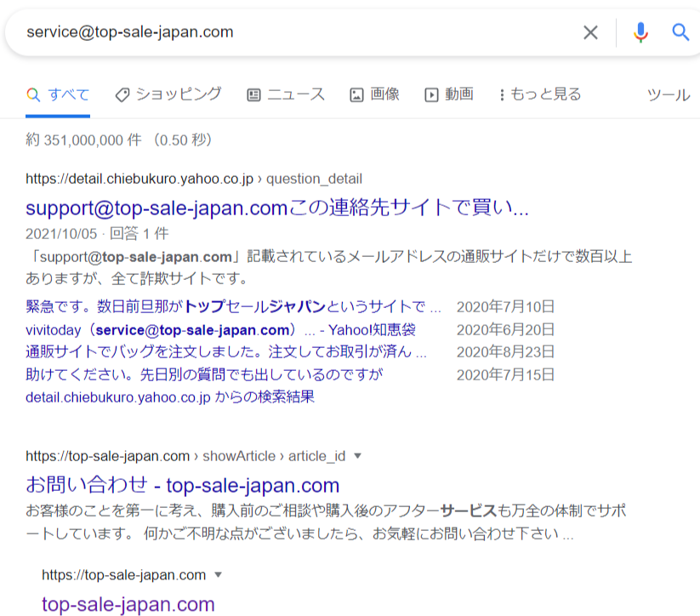Click the すべて magnifier icon

(33, 94)
